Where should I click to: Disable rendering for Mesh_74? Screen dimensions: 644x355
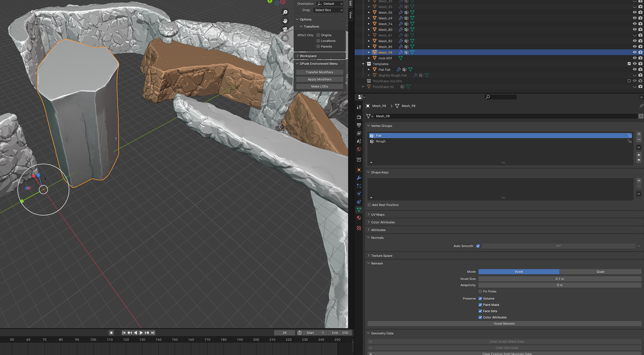click(x=640, y=24)
